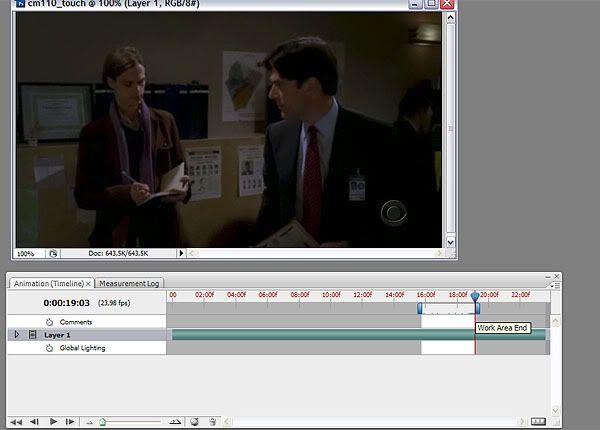Click the current-time indicator playhead
Viewport: 600px width, 430px height.
coord(475,296)
